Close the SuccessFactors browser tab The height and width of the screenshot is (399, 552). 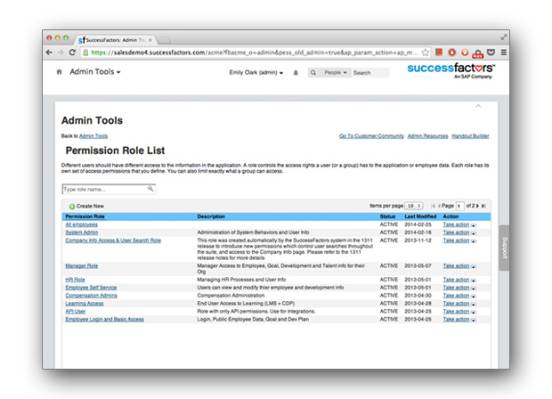click(150, 40)
